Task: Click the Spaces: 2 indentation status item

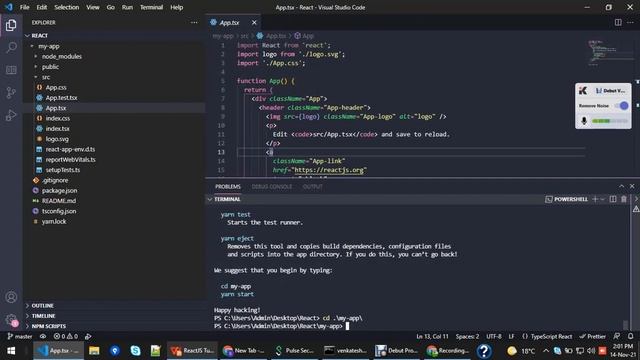Action: [x=467, y=336]
